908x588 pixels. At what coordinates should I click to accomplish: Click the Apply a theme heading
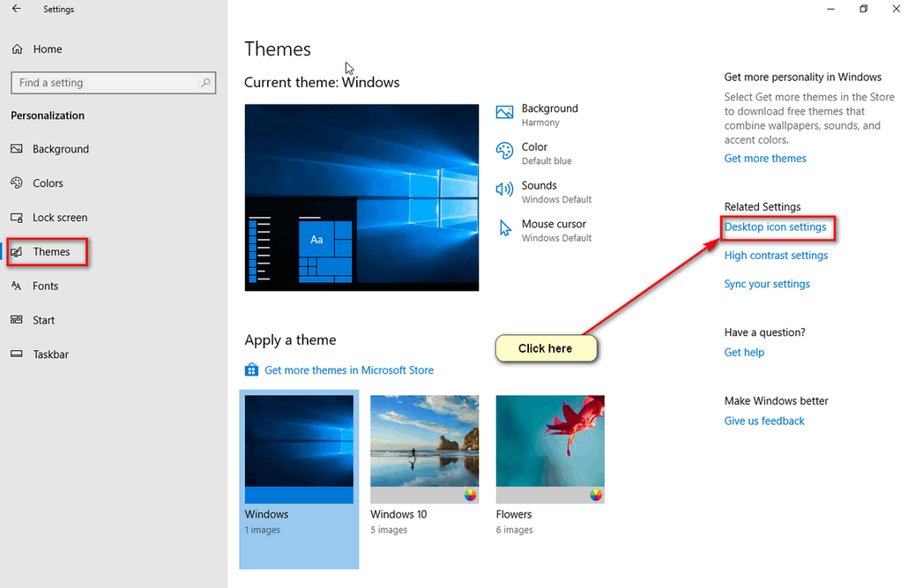pos(290,340)
